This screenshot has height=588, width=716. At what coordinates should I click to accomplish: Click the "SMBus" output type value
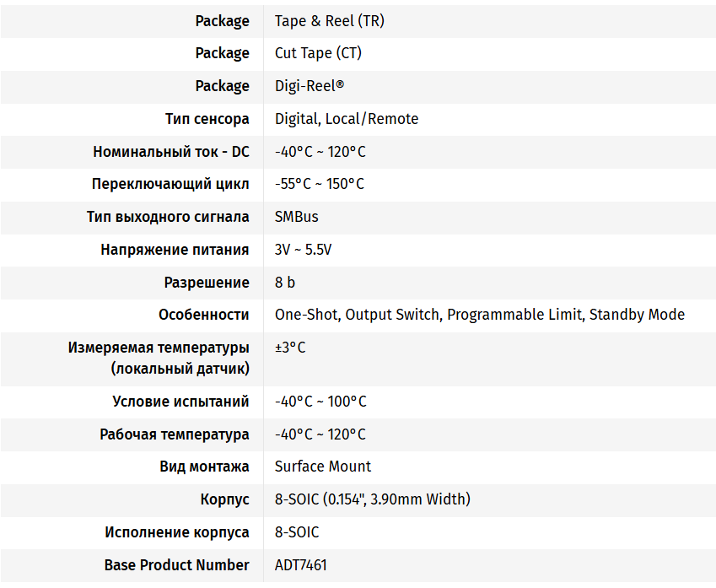coord(297,217)
